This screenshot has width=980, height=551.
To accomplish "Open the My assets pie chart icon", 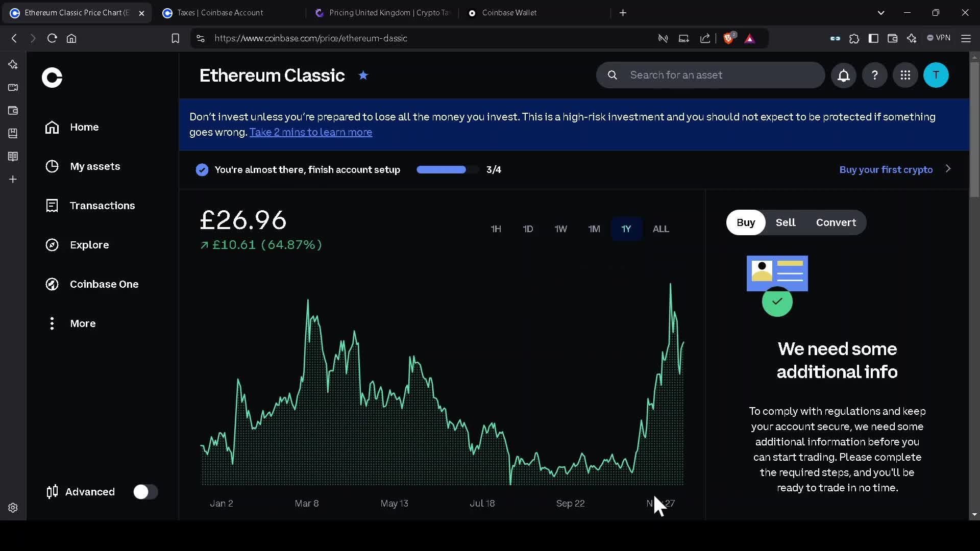I will pyautogui.click(x=52, y=166).
